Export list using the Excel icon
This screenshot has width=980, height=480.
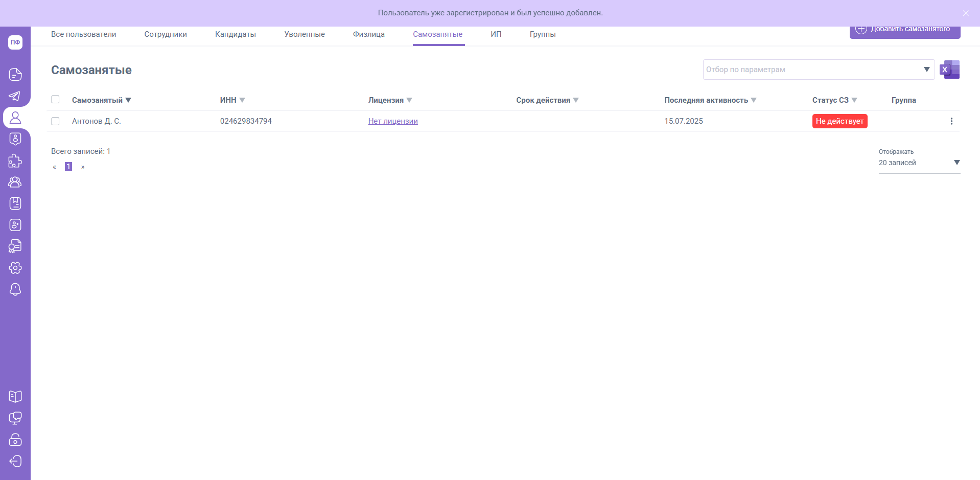pyautogui.click(x=950, y=70)
